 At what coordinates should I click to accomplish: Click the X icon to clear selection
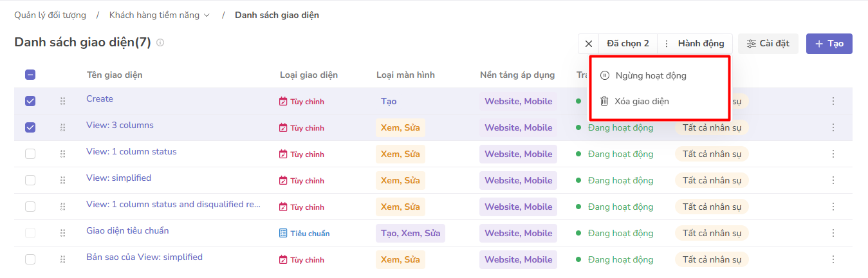click(x=589, y=44)
